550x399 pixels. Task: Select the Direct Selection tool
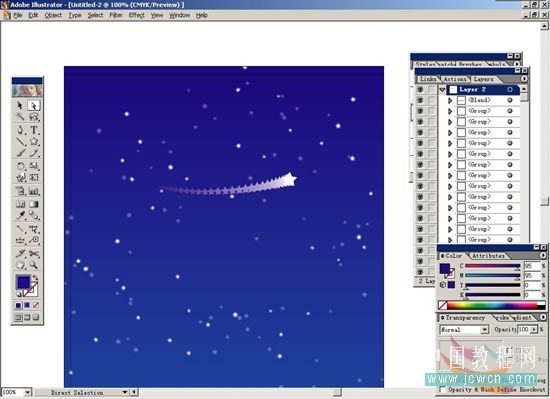34,106
